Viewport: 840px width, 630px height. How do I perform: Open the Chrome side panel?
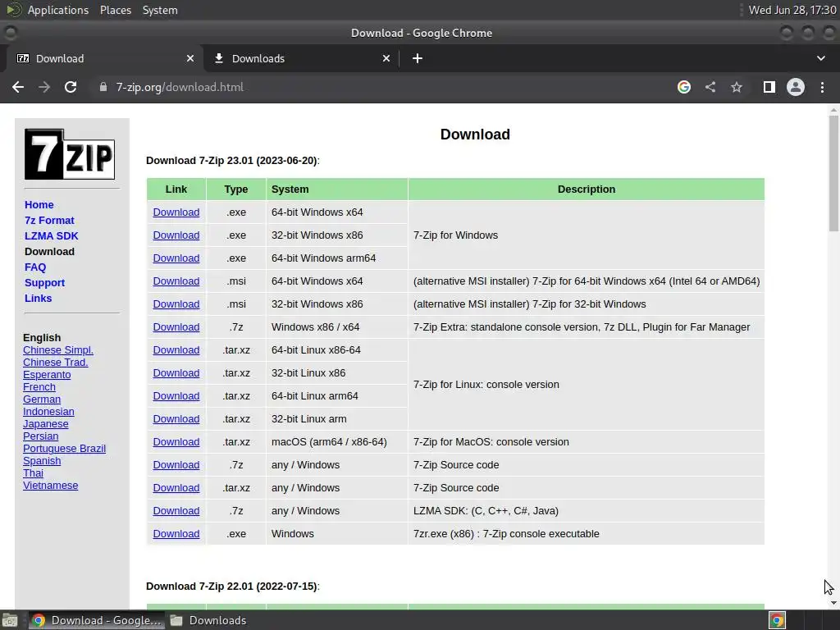click(x=769, y=87)
